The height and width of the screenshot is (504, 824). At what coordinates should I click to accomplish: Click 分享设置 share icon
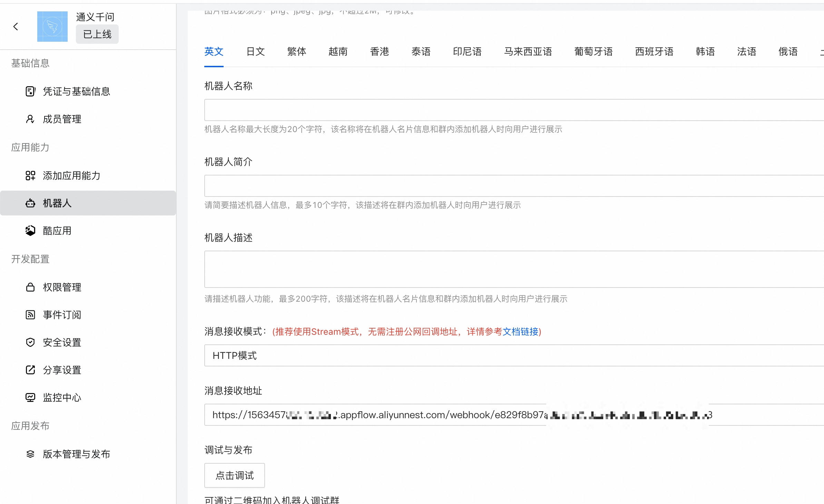(30, 370)
